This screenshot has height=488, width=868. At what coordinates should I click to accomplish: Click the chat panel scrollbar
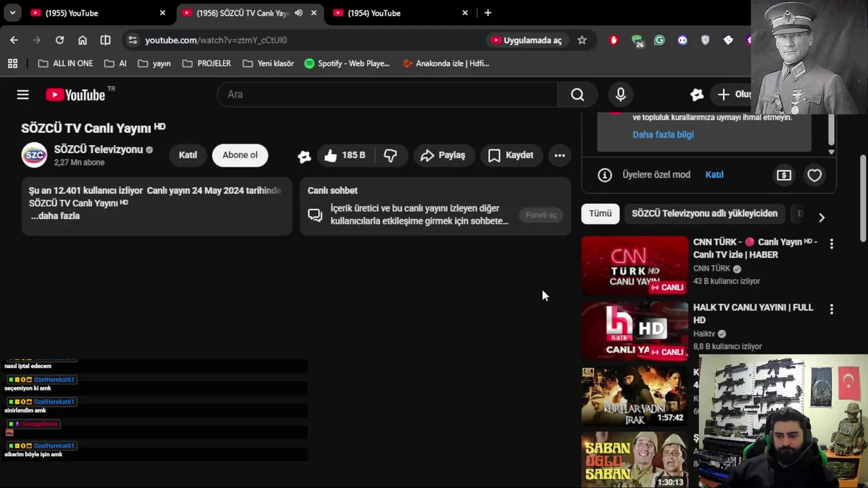(x=831, y=129)
